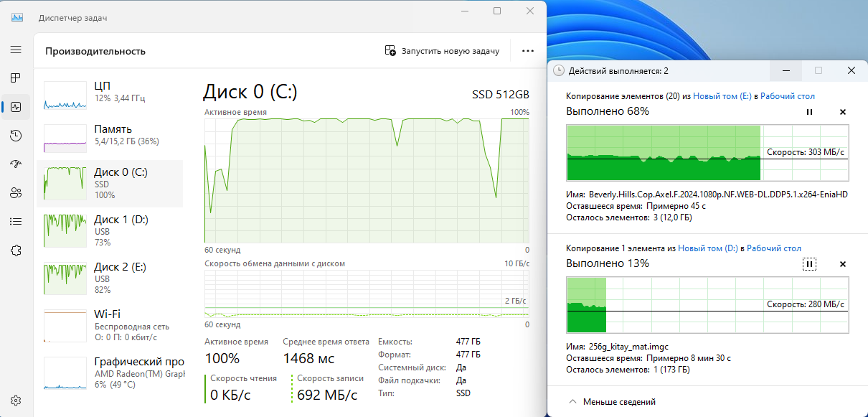Image resolution: width=868 pixels, height=417 pixels.
Task: Click the 68% copy progress graph
Action: pyautogui.click(x=707, y=153)
